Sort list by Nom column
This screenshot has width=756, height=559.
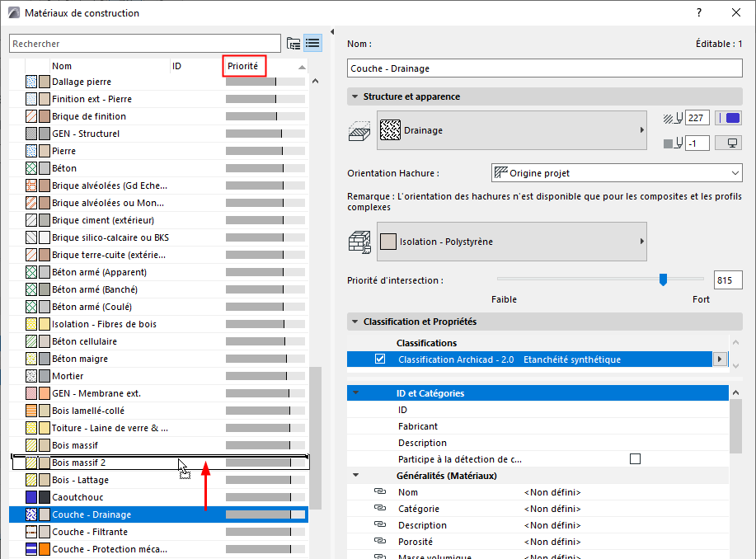62,66
